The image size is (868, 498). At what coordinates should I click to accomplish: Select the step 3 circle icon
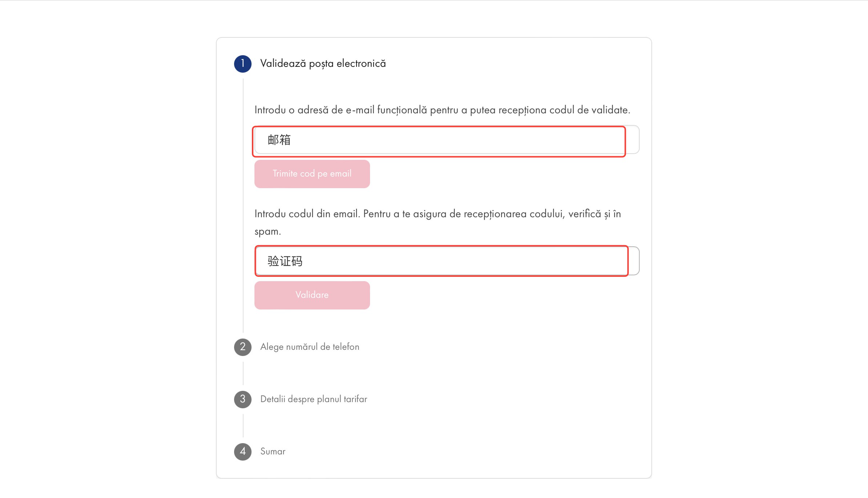[x=242, y=399]
